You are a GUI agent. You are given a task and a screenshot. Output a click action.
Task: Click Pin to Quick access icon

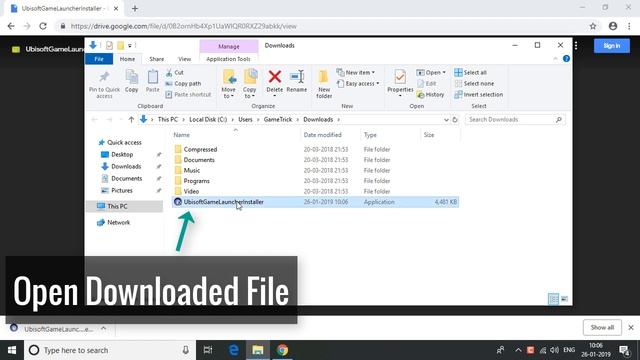[104, 77]
